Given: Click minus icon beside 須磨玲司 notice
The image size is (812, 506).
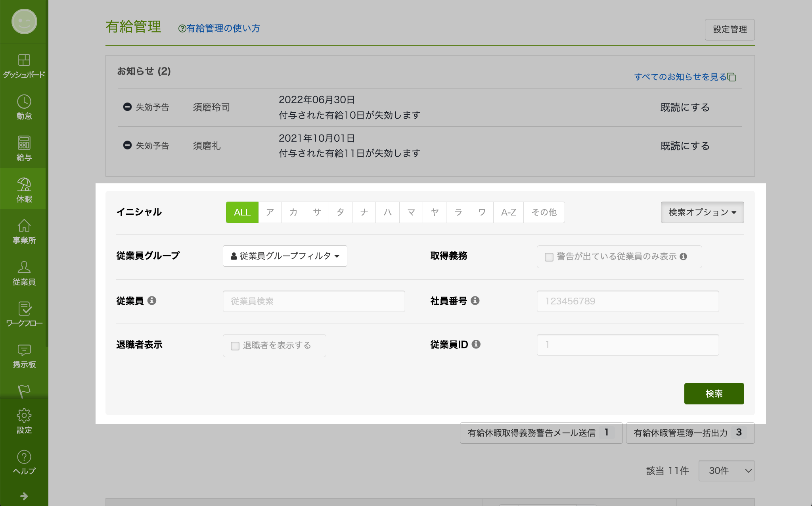Looking at the screenshot, I should click(x=127, y=107).
